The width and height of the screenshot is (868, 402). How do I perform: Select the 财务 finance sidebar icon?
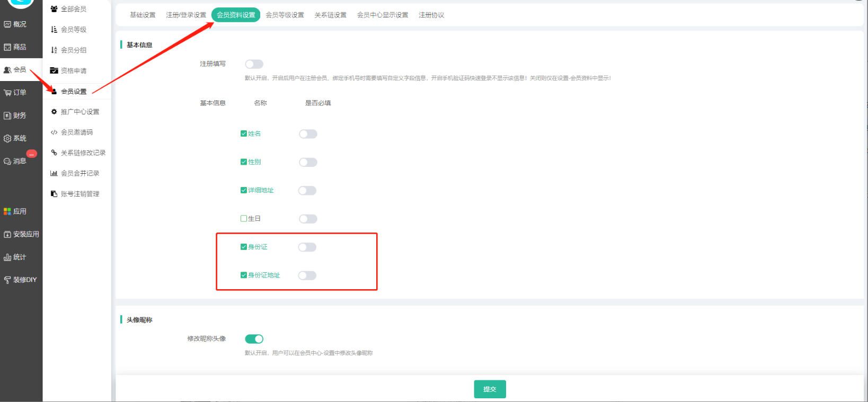7,115
